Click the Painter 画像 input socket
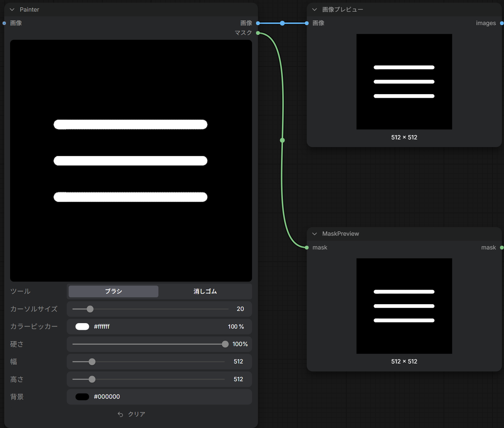Viewport: 504px width, 428px height. point(4,23)
